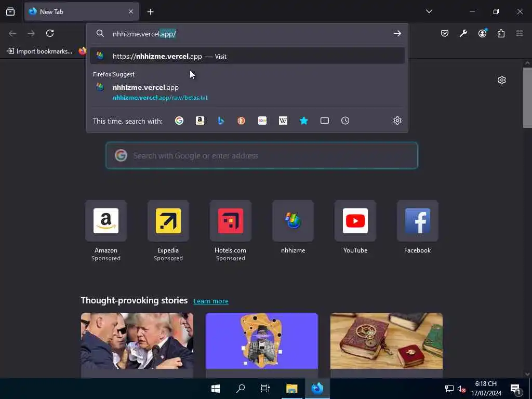The width and height of the screenshot is (532, 399).
Task: Search this time with Bing
Action: coord(221,121)
